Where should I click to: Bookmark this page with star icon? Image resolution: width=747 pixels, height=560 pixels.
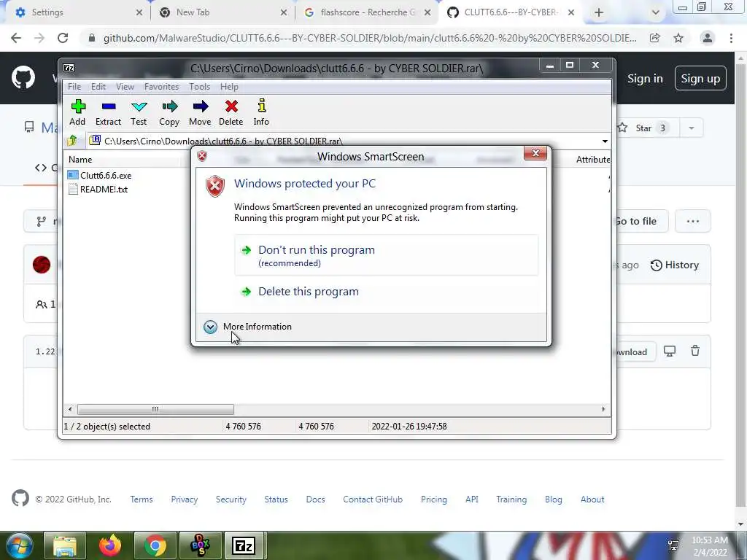(x=678, y=38)
